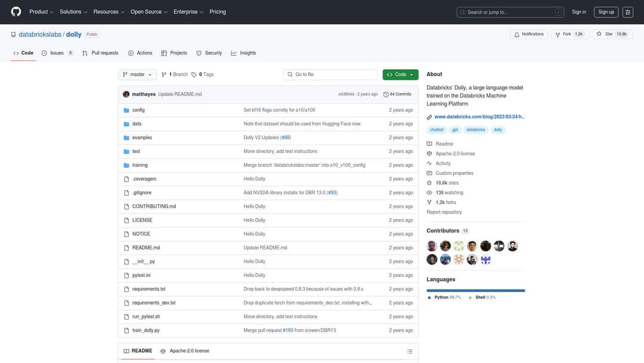This screenshot has height=363, width=644.
Task: Click the GitHub logo icon
Action: tap(16, 12)
